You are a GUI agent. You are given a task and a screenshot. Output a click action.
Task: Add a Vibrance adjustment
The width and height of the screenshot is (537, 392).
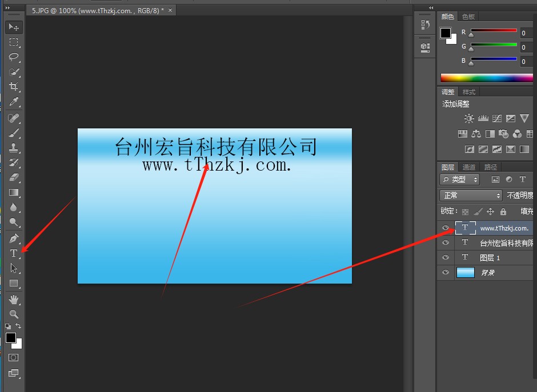[524, 118]
